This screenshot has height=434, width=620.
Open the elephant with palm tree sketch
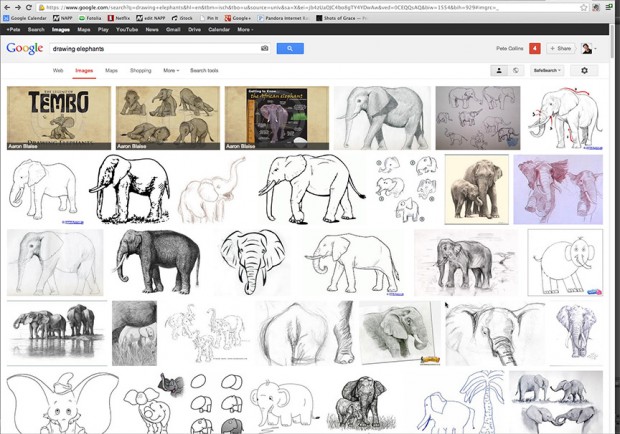(462, 402)
